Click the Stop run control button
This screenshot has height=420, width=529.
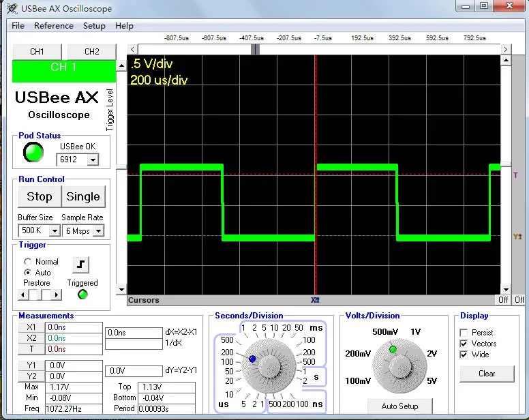click(40, 196)
